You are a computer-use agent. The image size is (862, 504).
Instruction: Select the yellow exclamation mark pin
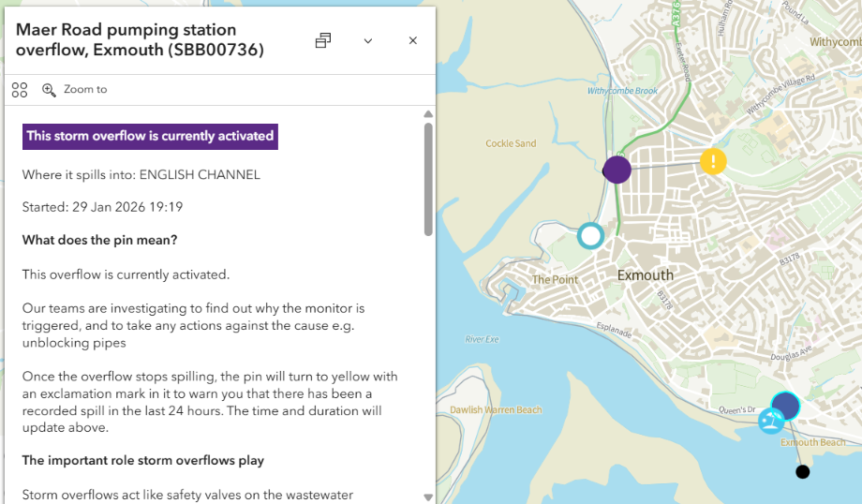point(713,161)
